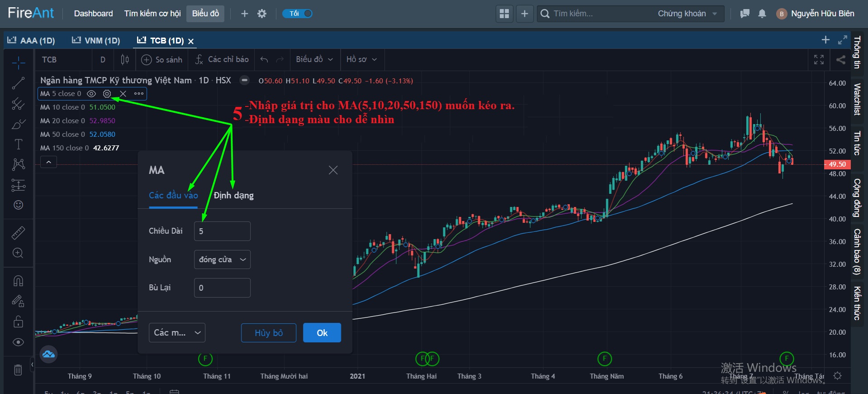Switch to the VNM (1D) chart tab
Image resolution: width=868 pixels, height=394 pixels.
[x=96, y=41]
